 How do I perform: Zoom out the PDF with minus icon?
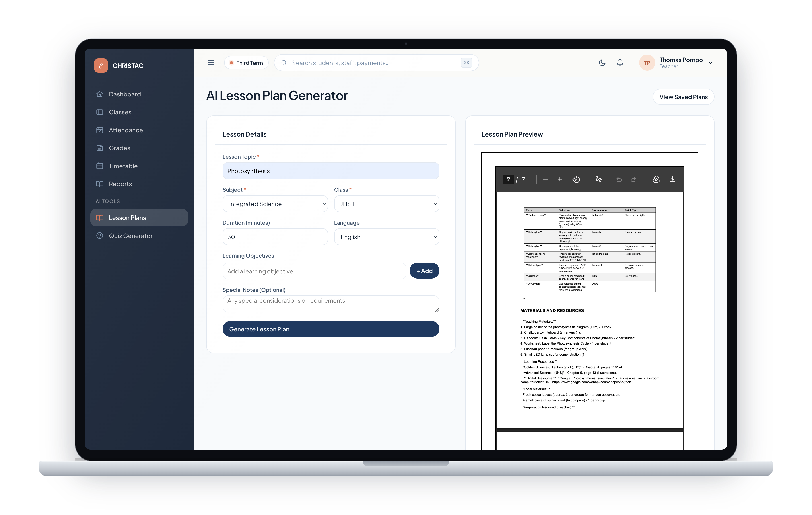pos(545,179)
